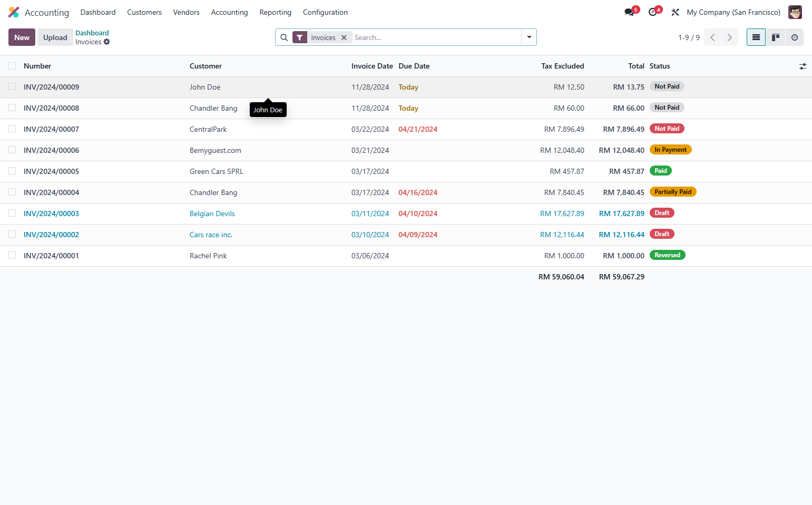Image resolution: width=812 pixels, height=505 pixels.
Task: Select checkbox for INV/2024/00005
Action: 12,171
